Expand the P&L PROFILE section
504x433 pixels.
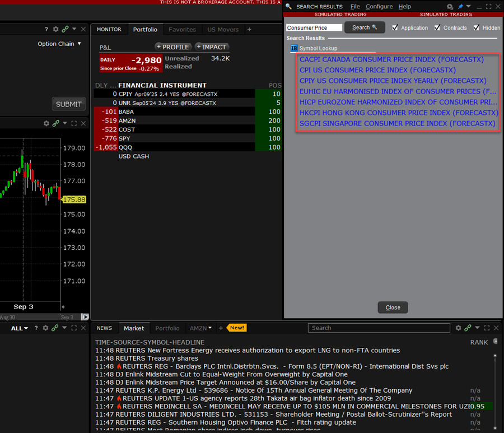173,47
